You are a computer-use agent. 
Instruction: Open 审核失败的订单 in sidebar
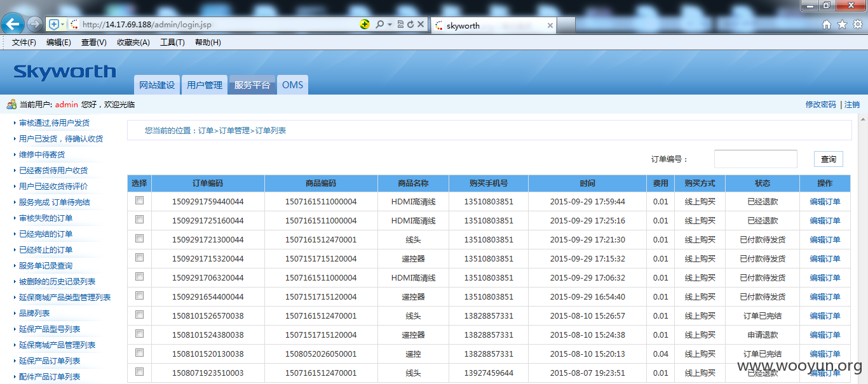click(46, 218)
